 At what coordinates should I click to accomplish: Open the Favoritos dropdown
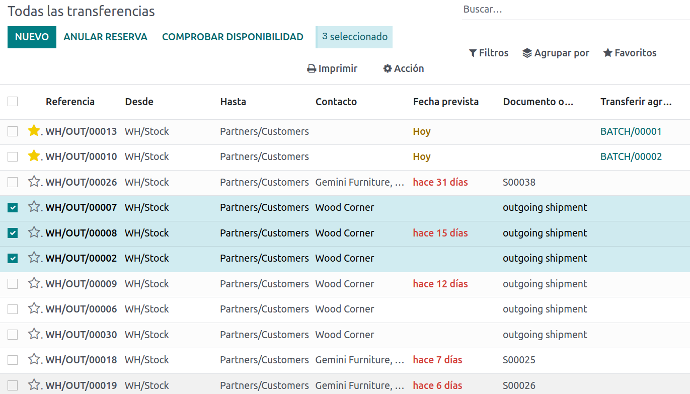(630, 53)
